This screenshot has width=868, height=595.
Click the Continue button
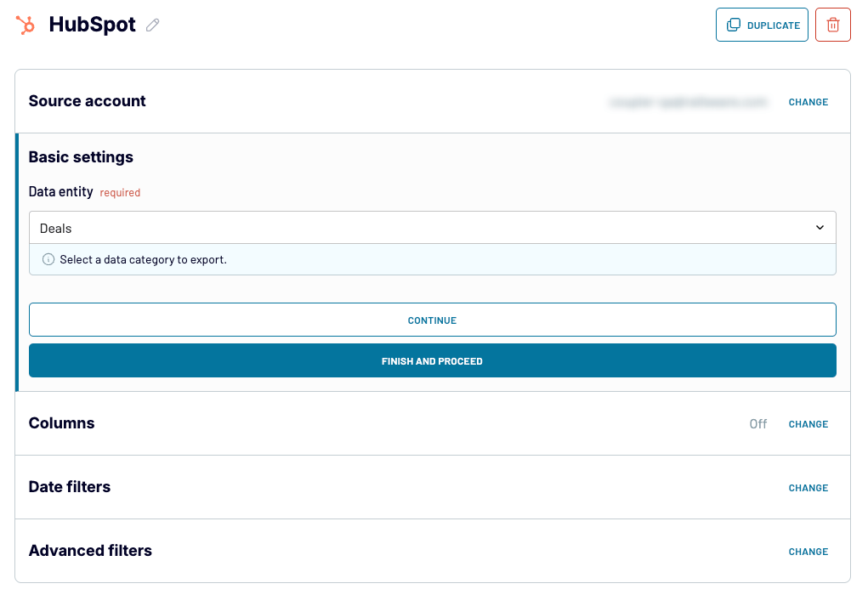(x=433, y=320)
